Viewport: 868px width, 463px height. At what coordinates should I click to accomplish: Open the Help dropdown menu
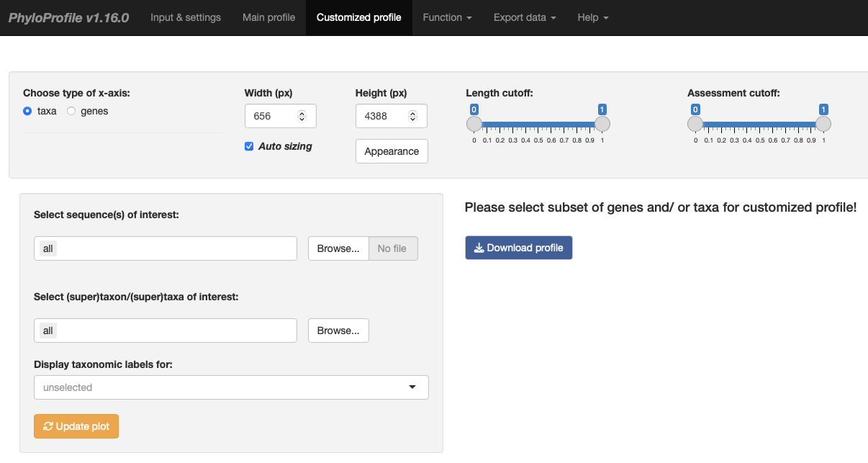[x=592, y=17]
